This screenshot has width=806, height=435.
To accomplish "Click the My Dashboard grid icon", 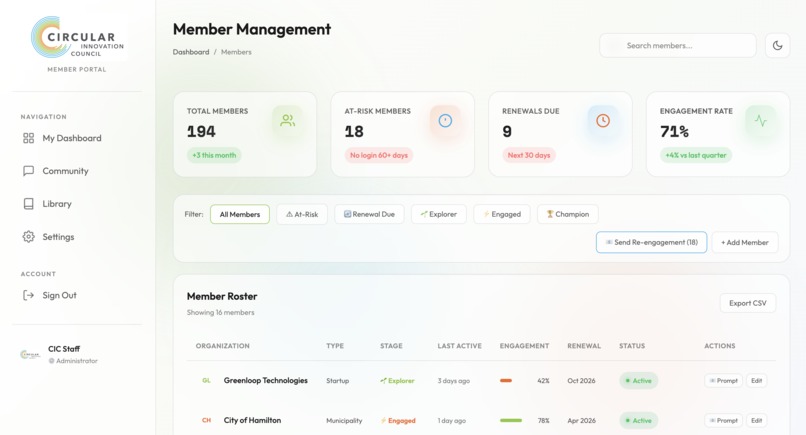I will pyautogui.click(x=28, y=138).
